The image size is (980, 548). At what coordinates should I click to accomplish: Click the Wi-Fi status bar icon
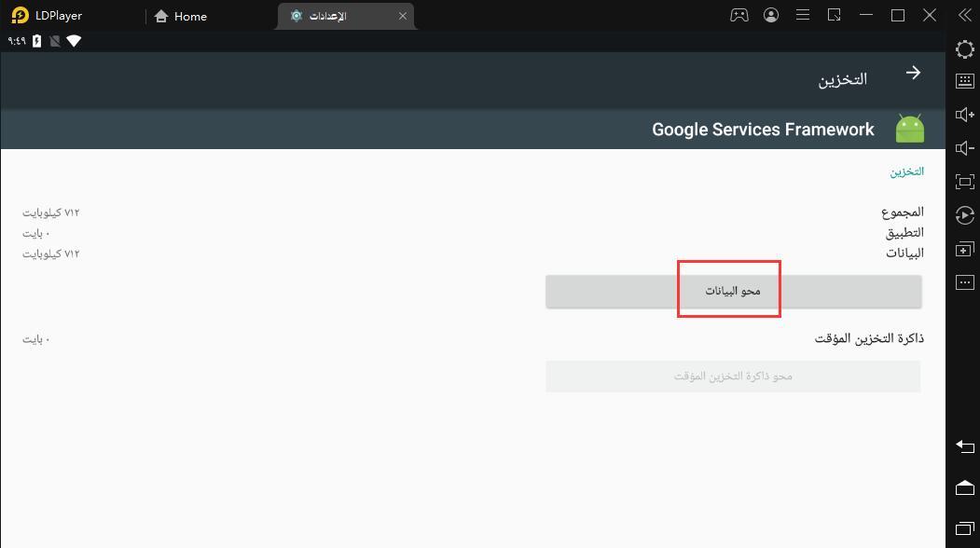tap(74, 41)
